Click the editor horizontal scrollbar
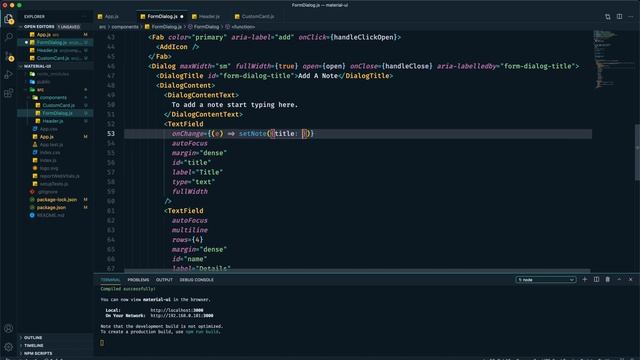The height and width of the screenshot is (360, 640). pos(357,271)
